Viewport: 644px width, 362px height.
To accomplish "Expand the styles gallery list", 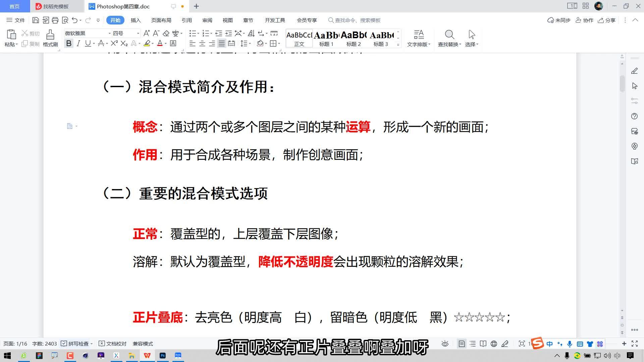I will click(398, 44).
